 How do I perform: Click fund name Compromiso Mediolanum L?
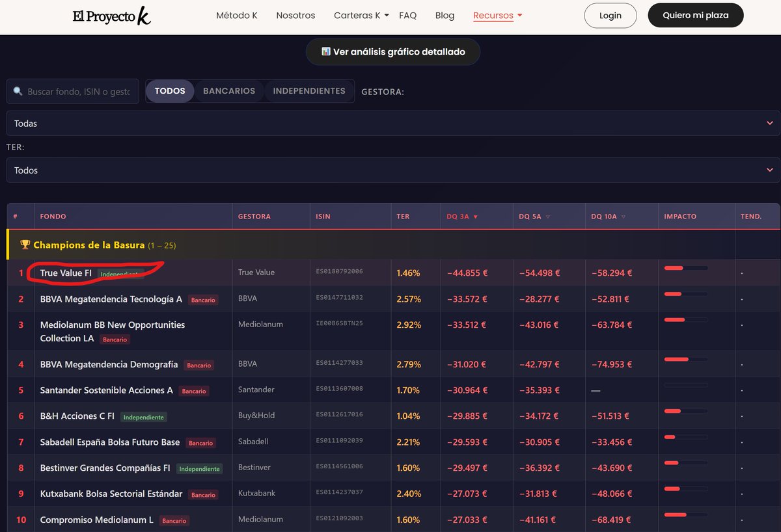point(97,520)
